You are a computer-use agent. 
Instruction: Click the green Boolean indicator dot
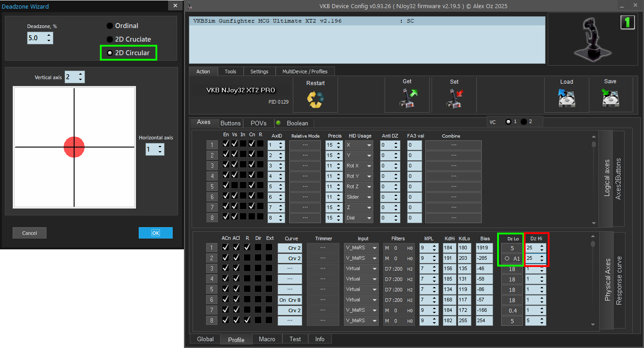278,123
